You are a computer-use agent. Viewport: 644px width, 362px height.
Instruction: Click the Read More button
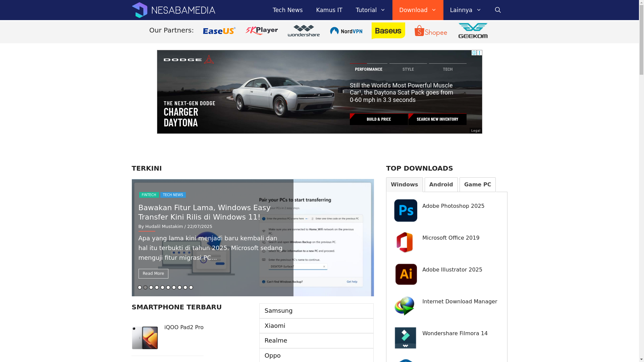tap(153, 274)
